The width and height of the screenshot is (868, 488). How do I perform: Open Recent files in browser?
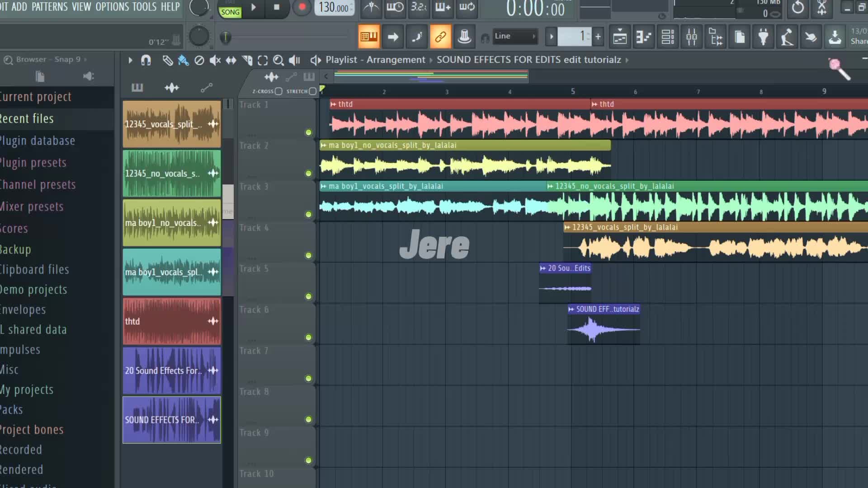tap(27, 119)
